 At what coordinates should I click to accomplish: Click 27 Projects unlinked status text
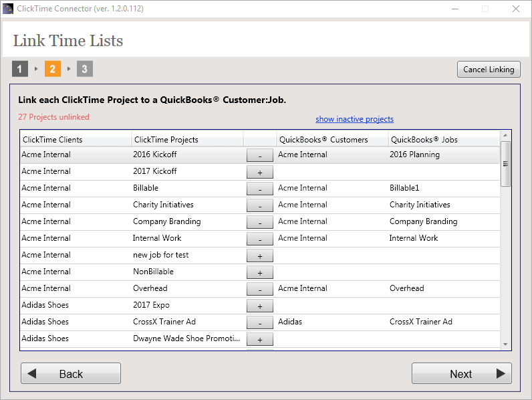tap(53, 117)
